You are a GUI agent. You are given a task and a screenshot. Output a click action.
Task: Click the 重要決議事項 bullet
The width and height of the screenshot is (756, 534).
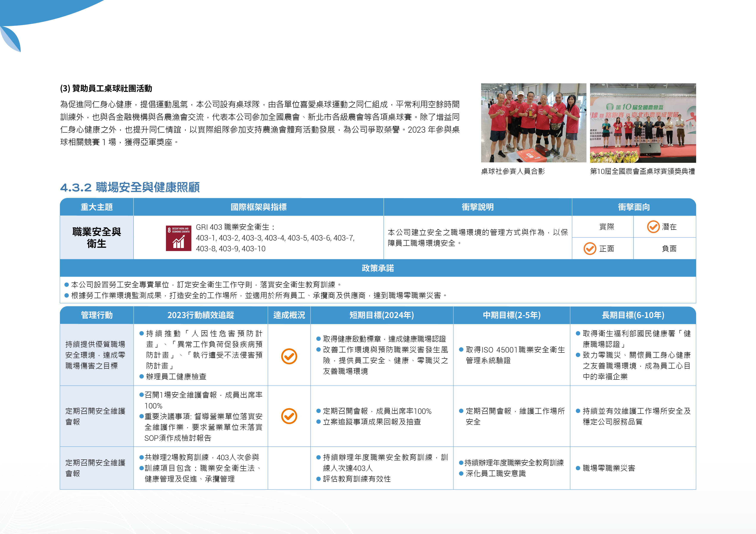pyautogui.click(x=201, y=427)
